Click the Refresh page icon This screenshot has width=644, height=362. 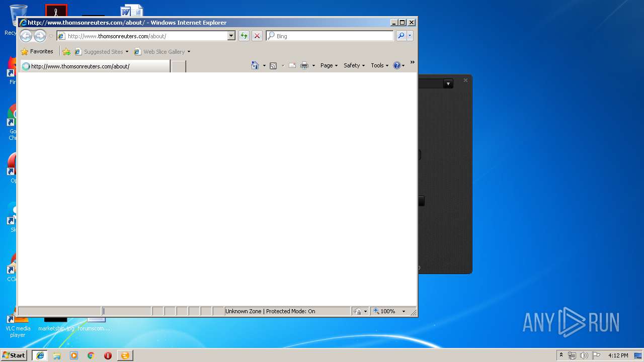click(244, 36)
